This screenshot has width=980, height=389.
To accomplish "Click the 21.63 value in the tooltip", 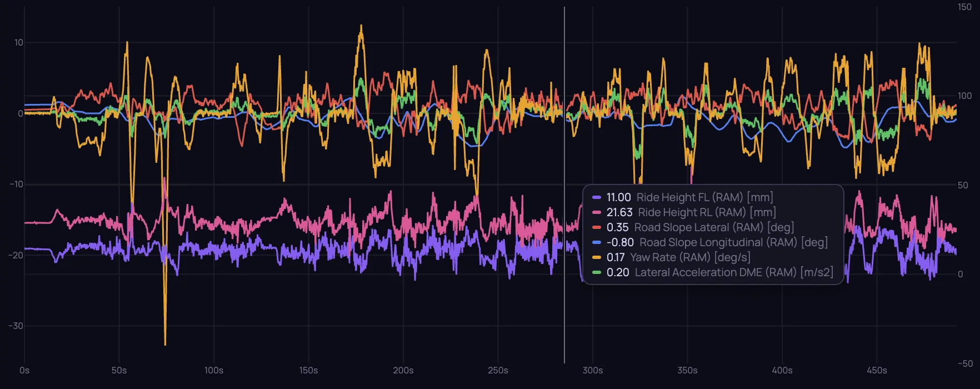I will click(619, 212).
